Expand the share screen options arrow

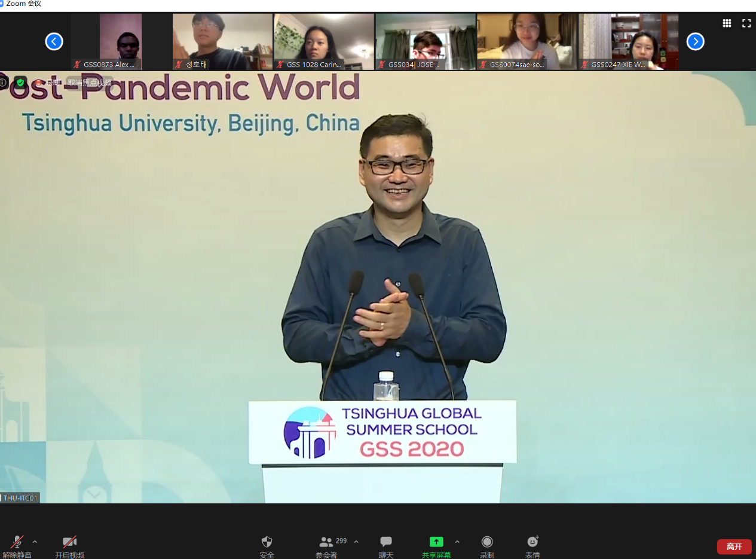[x=457, y=542]
